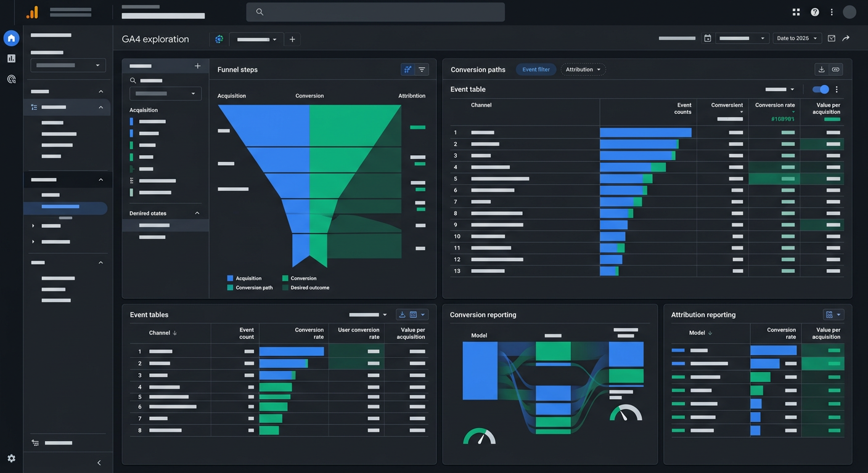868x473 pixels.
Task: Open the bar chart Reports icon
Action: (x=11, y=59)
